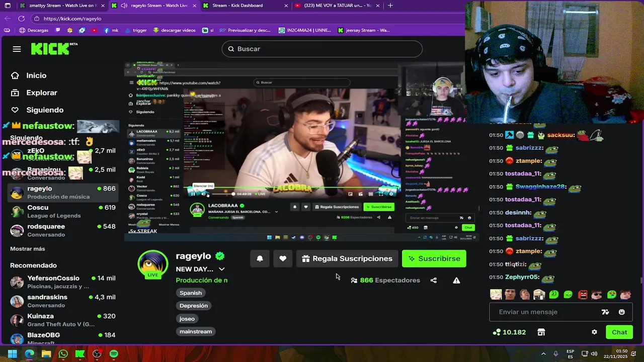The image size is (644, 362).
Task: Open Descargas bookmark
Action: [x=34, y=30]
